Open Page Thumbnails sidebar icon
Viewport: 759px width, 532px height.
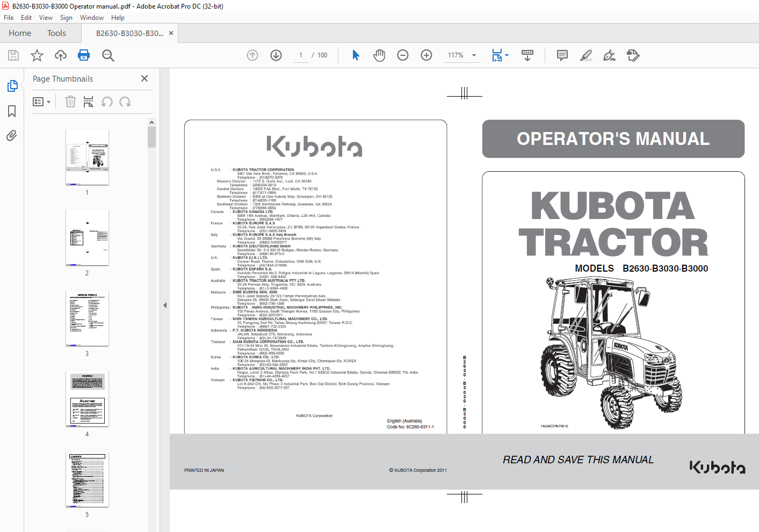pos(12,86)
